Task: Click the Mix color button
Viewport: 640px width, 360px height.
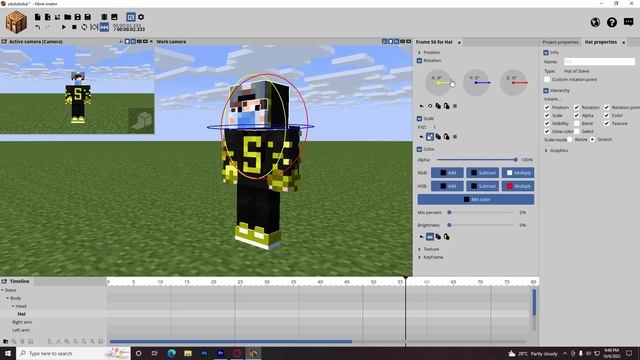Action: click(476, 200)
